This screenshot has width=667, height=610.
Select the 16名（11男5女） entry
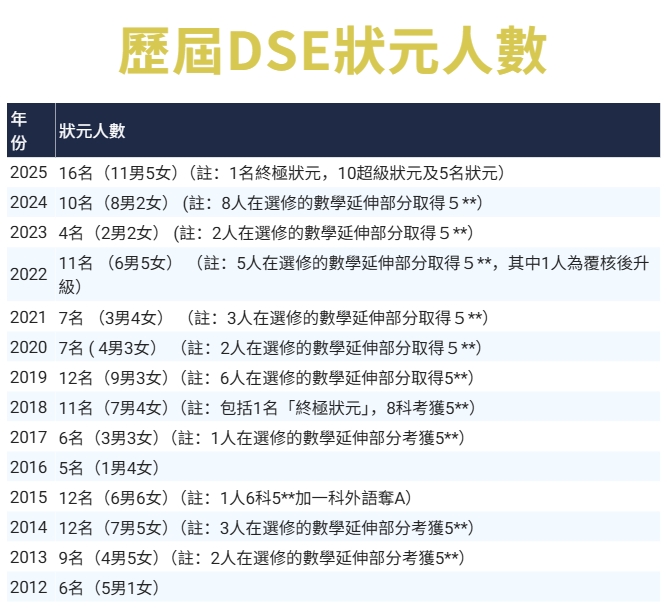[358, 173]
